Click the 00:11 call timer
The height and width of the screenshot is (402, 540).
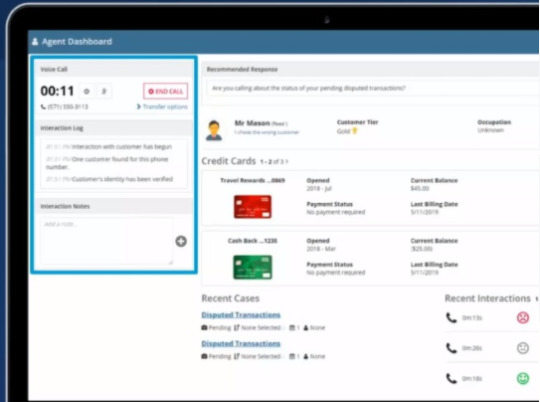click(57, 91)
